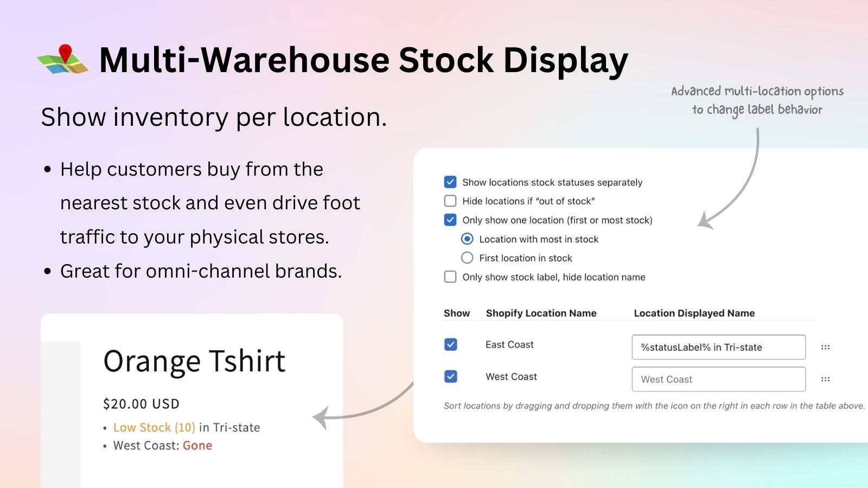Click the Orange Tshirt product title

point(194,361)
